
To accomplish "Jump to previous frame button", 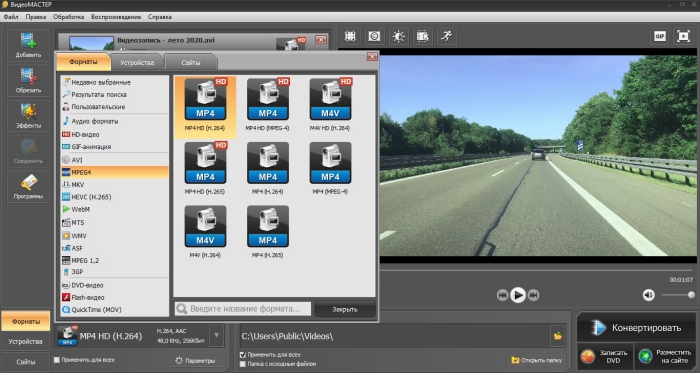I will tap(502, 295).
